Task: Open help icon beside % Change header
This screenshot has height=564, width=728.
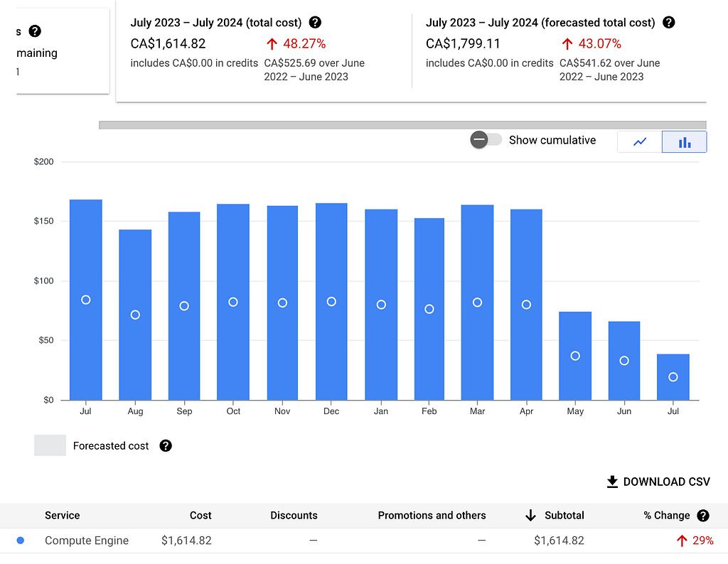Action: 703,515
